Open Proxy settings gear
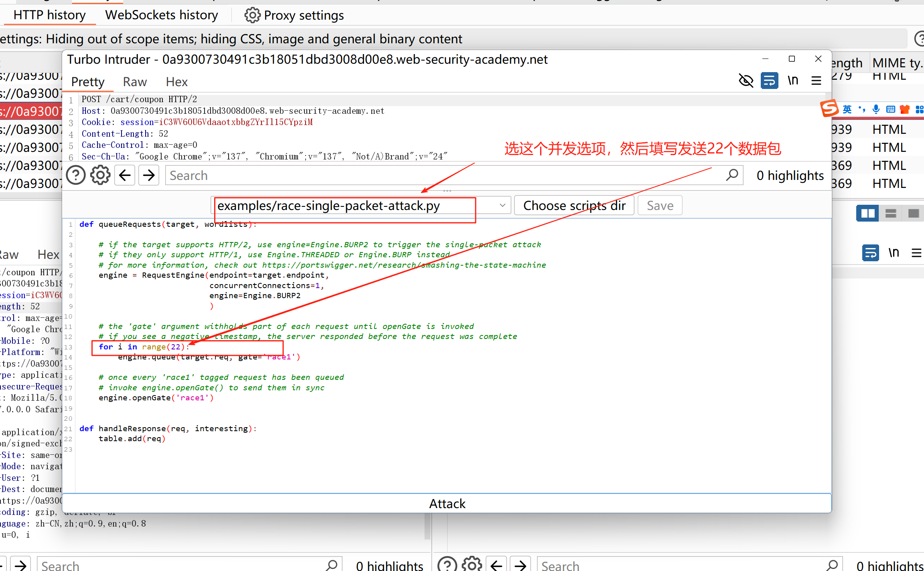 [252, 15]
